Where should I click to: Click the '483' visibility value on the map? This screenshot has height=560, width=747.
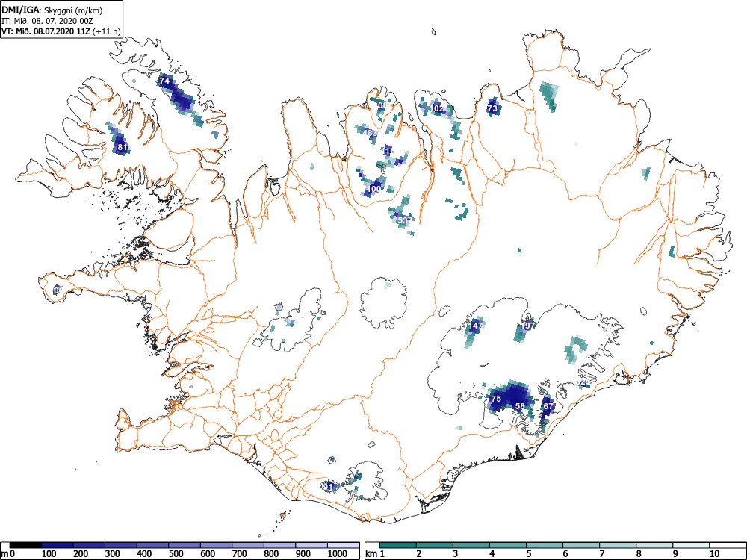[370, 133]
